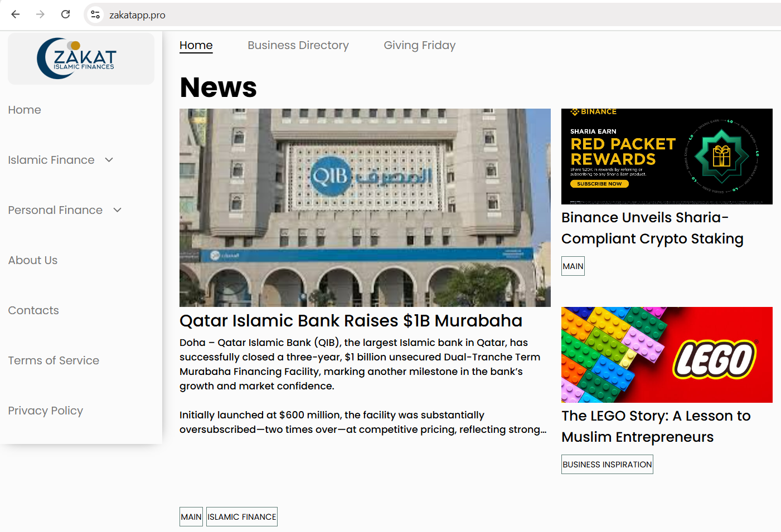Expand the Personal Finance chevron

click(118, 210)
